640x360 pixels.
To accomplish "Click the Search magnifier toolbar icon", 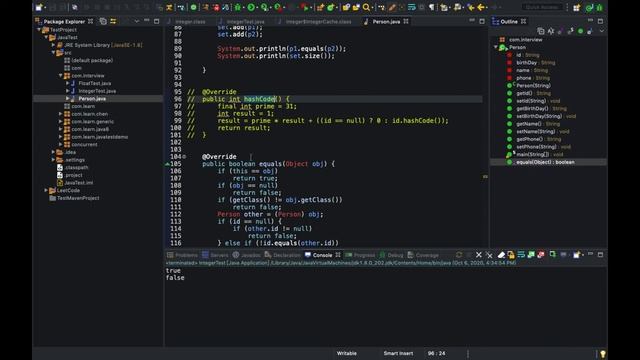I will coord(366,7).
